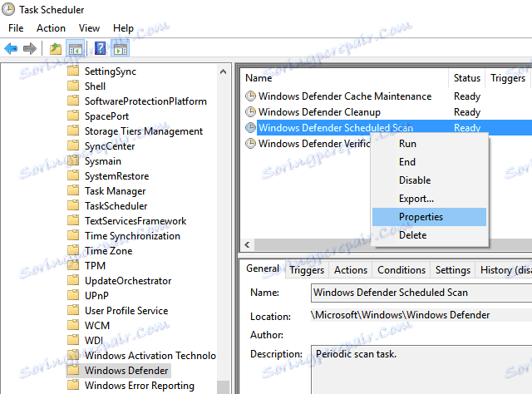Switch to the Conditions tab
The height and width of the screenshot is (394, 532).
(x=401, y=270)
